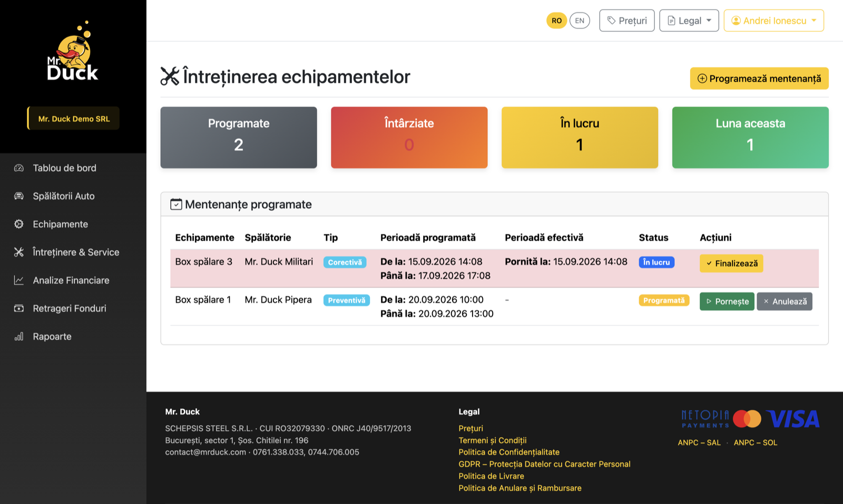The width and height of the screenshot is (843, 504).
Task: Click the ANPC – SOL link
Action: 756,442
